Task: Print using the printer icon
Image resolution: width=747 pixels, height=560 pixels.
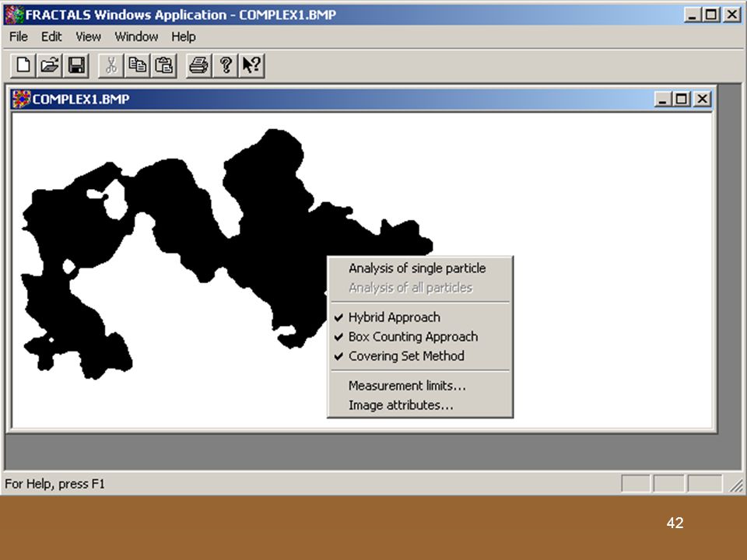Action: [x=198, y=65]
